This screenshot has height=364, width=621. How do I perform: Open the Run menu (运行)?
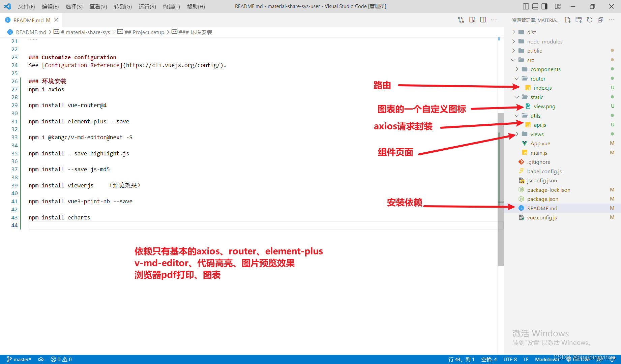tap(147, 6)
